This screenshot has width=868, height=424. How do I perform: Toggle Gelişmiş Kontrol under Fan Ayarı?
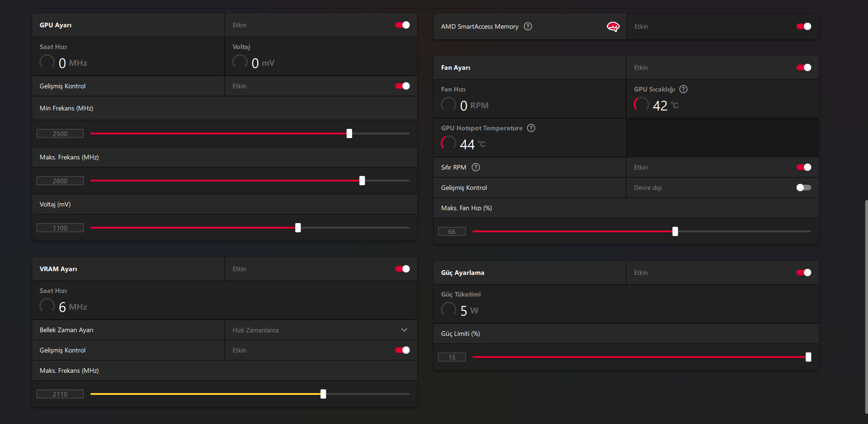tap(803, 188)
